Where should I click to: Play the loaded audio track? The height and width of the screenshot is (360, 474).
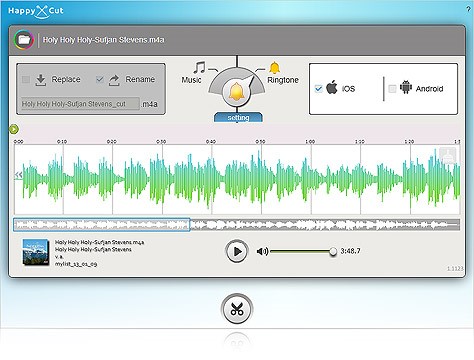[x=237, y=251]
